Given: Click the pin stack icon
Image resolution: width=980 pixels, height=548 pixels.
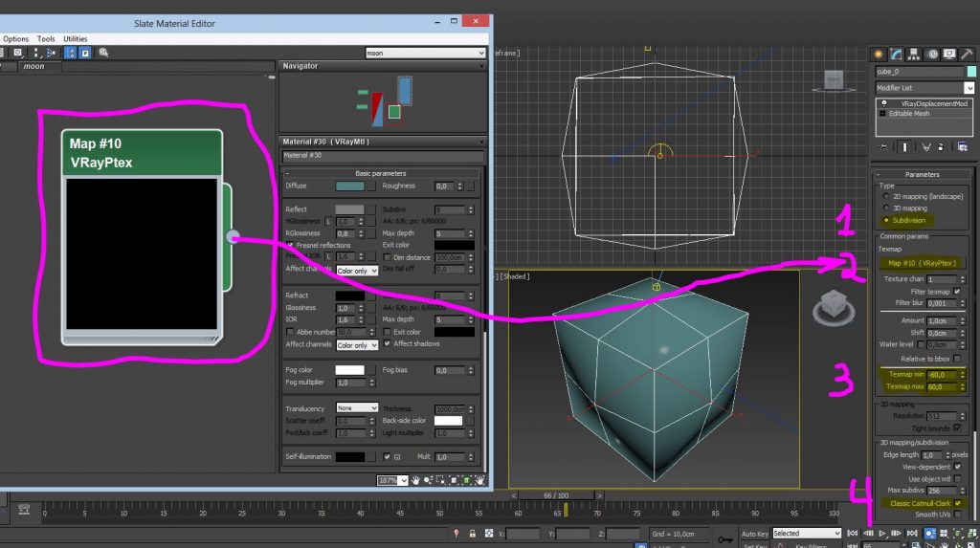Looking at the screenshot, I should pyautogui.click(x=881, y=146).
